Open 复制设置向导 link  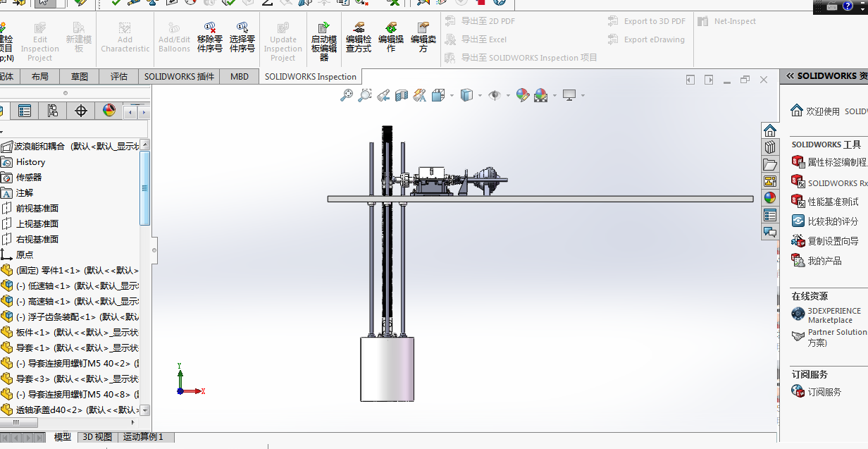tap(833, 241)
